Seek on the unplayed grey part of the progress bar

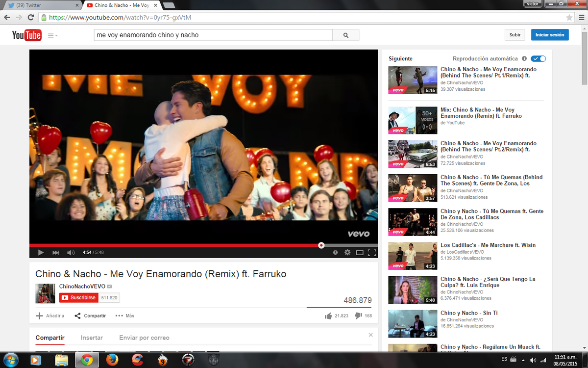[351, 245]
